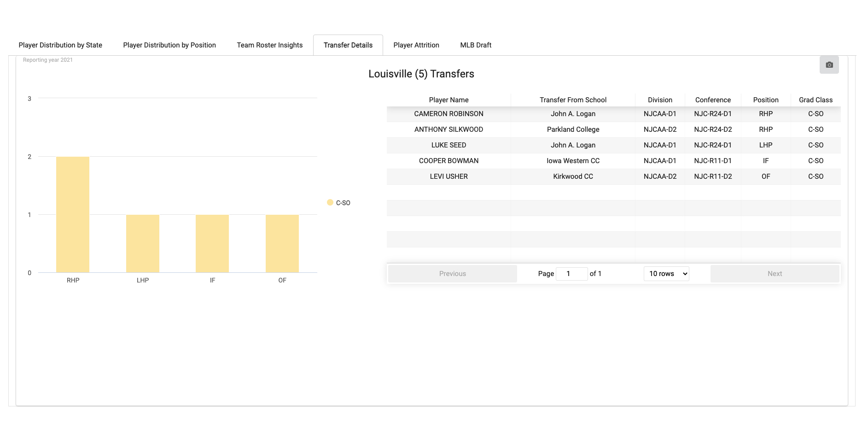Click the LHP bar in chart
The width and height of the screenshot is (868, 435).
[143, 244]
